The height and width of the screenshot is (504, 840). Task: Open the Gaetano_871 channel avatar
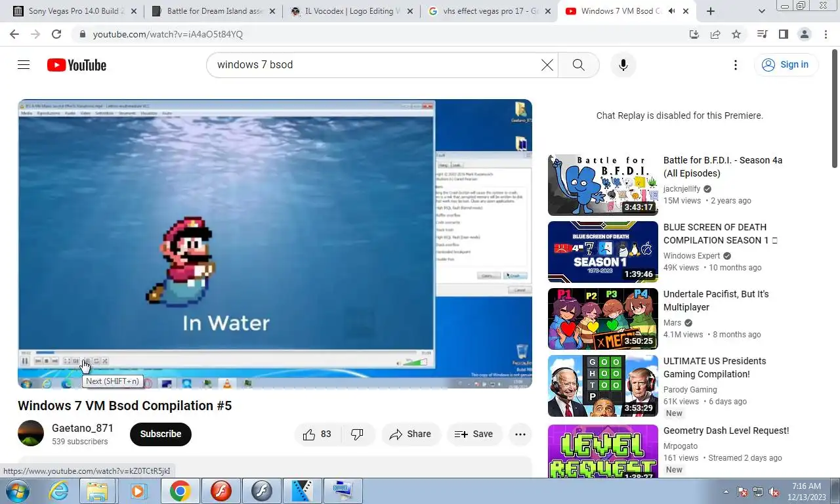click(31, 434)
